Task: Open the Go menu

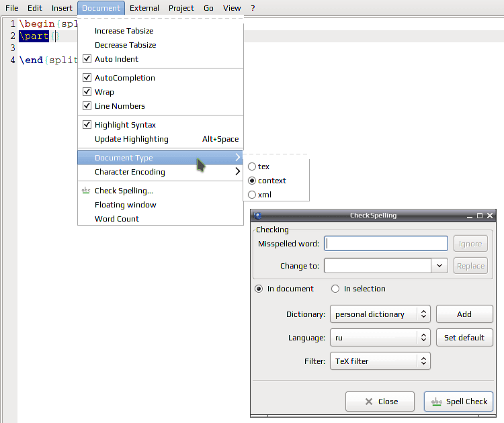Action: tap(208, 8)
